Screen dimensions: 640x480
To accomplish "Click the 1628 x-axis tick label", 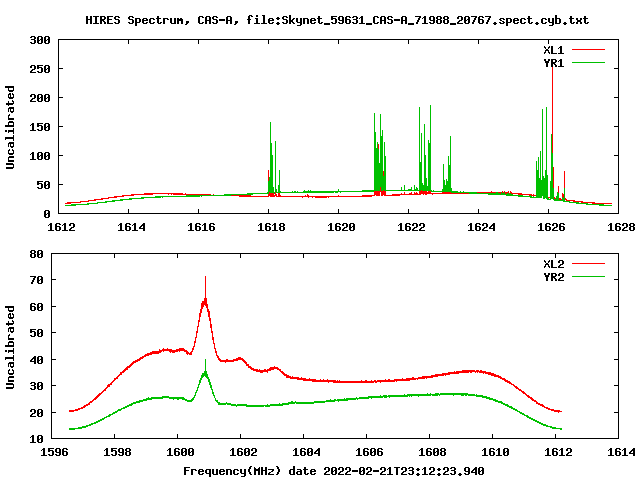I will (x=621, y=227).
